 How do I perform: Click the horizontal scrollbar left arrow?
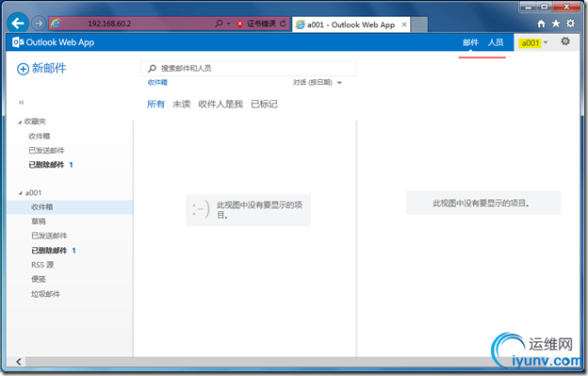click(x=19, y=362)
